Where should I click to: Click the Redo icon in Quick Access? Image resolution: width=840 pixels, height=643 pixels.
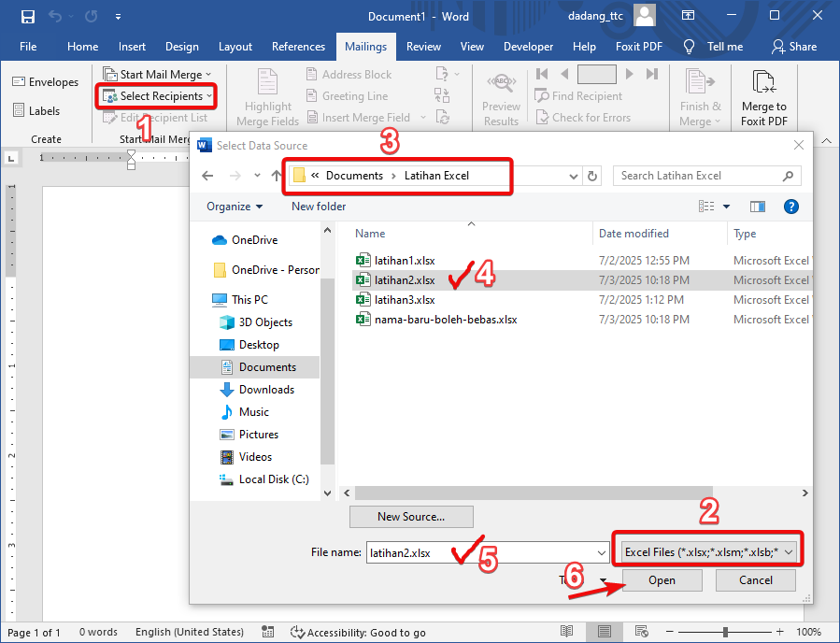(x=91, y=16)
